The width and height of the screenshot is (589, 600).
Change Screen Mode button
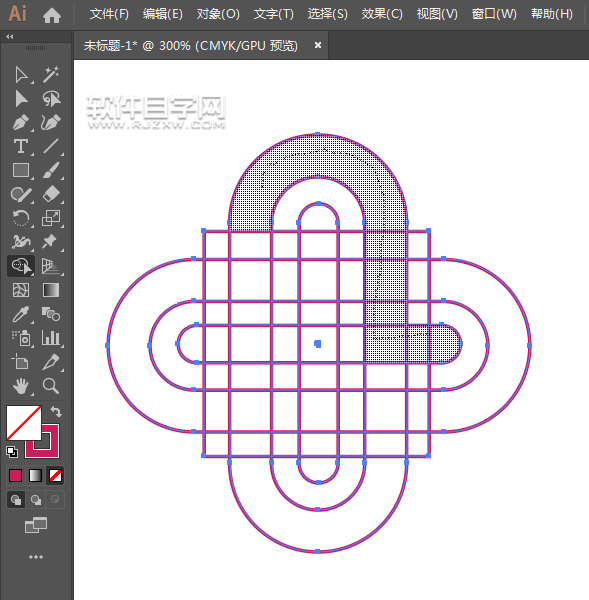[x=36, y=525]
